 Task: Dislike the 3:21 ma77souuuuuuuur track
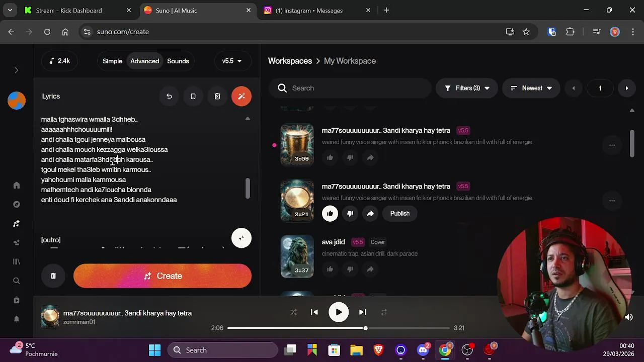(350, 214)
